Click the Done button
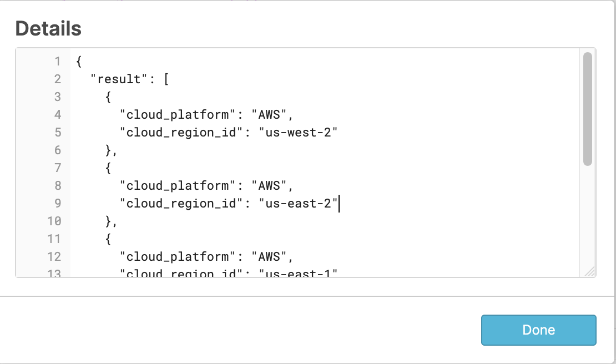 point(538,330)
